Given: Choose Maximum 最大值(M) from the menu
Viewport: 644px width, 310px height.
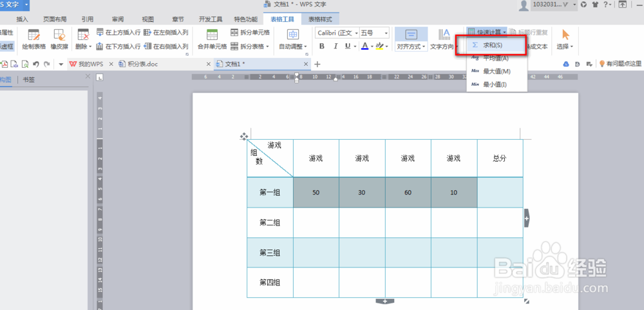Looking at the screenshot, I should point(497,71).
